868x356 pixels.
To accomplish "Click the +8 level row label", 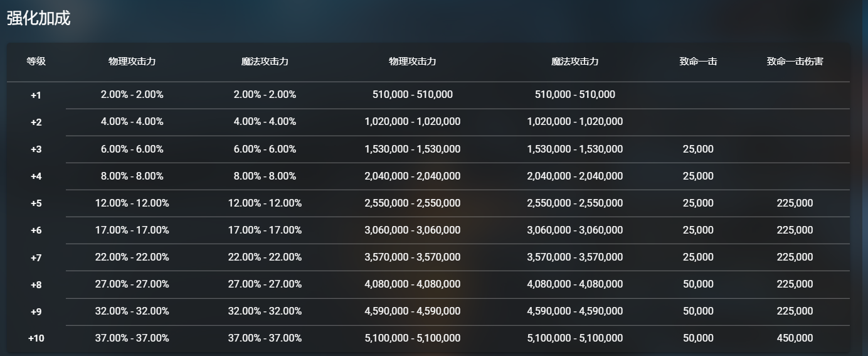I will 36,284.
